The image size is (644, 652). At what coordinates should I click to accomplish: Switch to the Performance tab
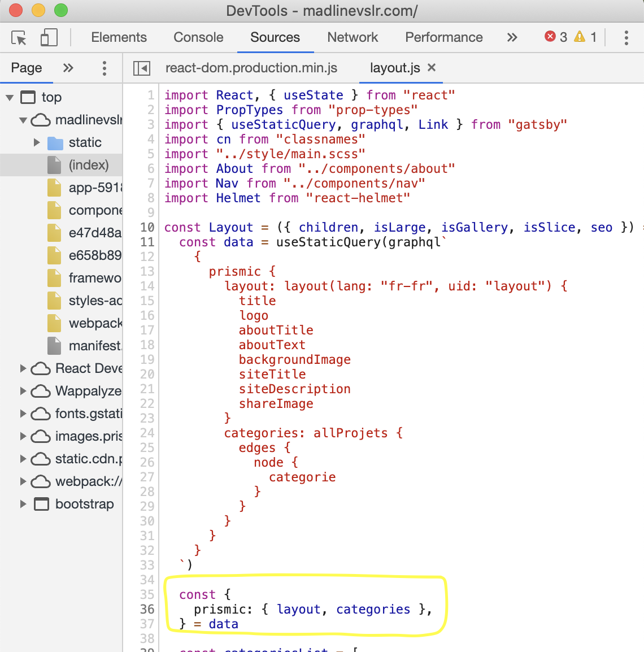click(443, 37)
